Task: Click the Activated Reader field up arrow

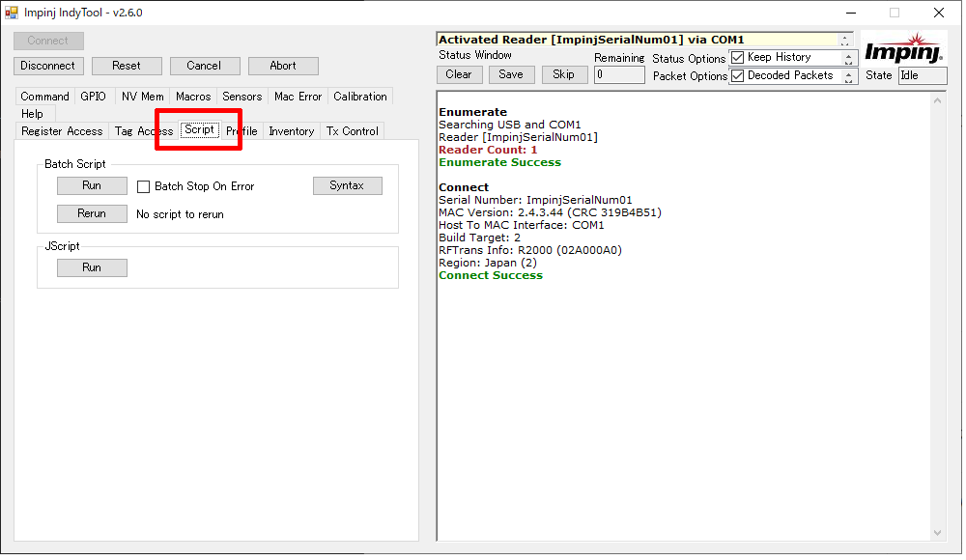Action: click(x=845, y=37)
